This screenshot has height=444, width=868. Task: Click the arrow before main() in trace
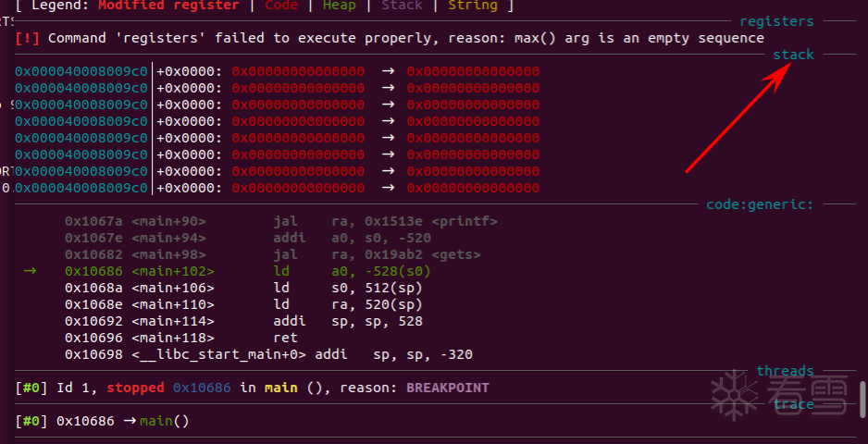pyautogui.click(x=130, y=421)
